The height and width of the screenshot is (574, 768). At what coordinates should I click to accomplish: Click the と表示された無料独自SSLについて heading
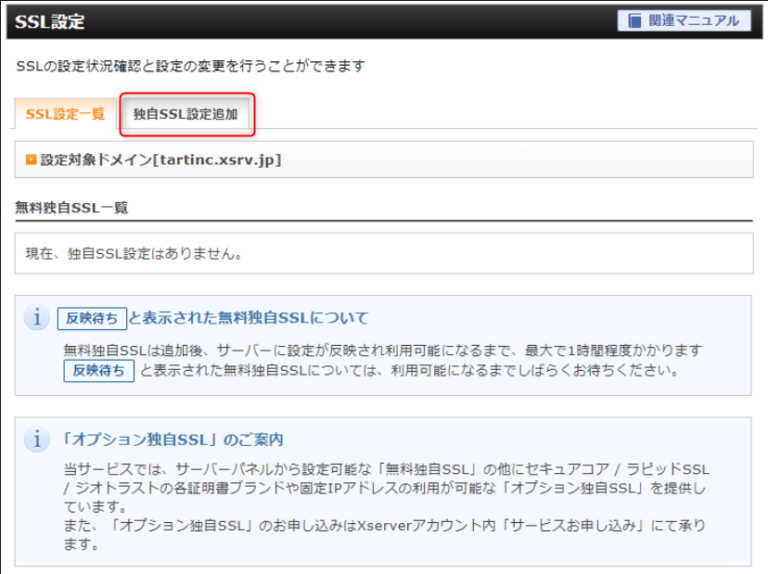pos(248,318)
